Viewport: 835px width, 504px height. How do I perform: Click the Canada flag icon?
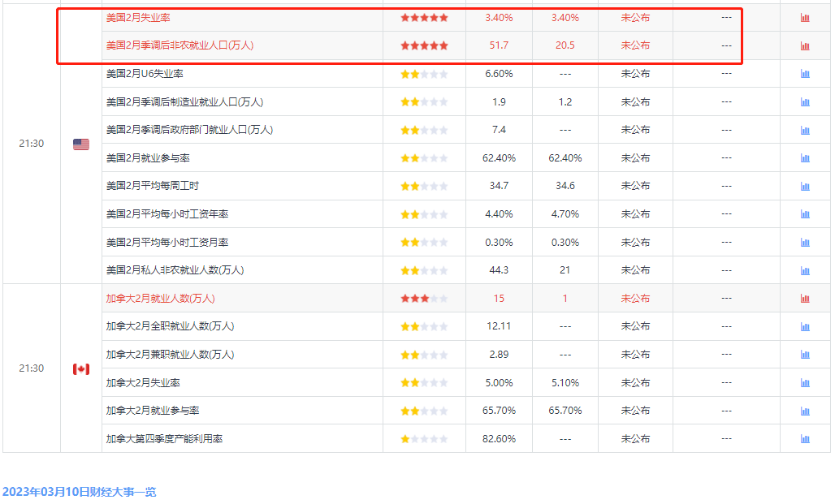point(81,368)
